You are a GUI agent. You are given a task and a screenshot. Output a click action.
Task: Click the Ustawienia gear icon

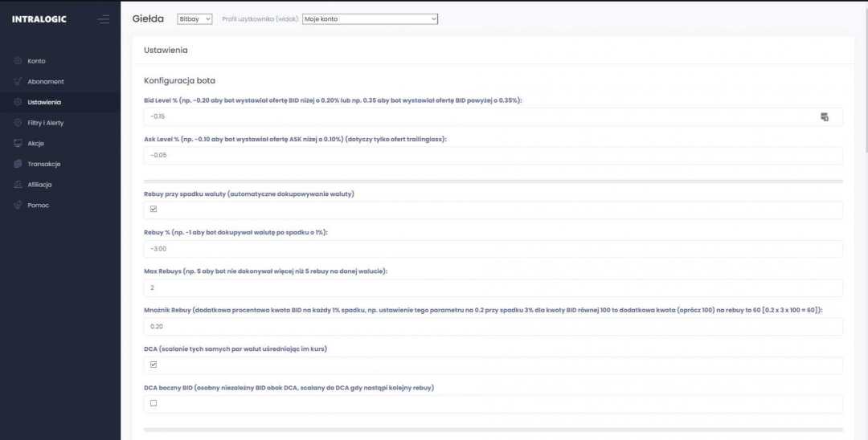click(18, 103)
